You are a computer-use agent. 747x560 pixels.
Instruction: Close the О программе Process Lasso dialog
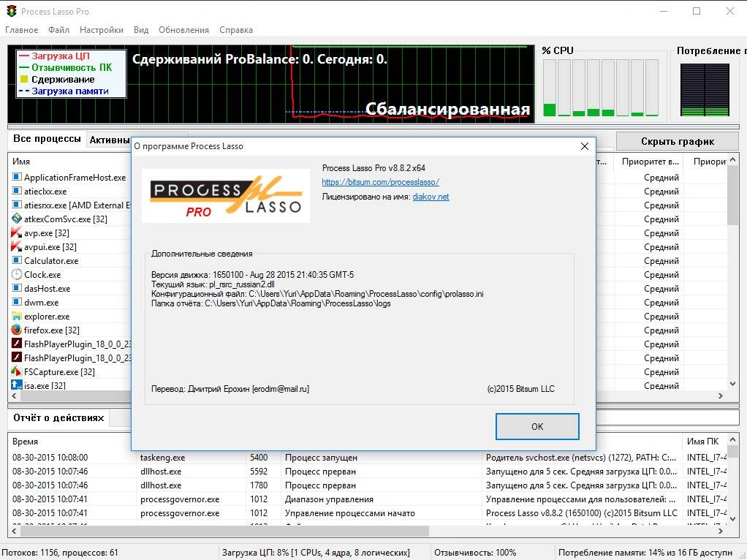click(585, 146)
